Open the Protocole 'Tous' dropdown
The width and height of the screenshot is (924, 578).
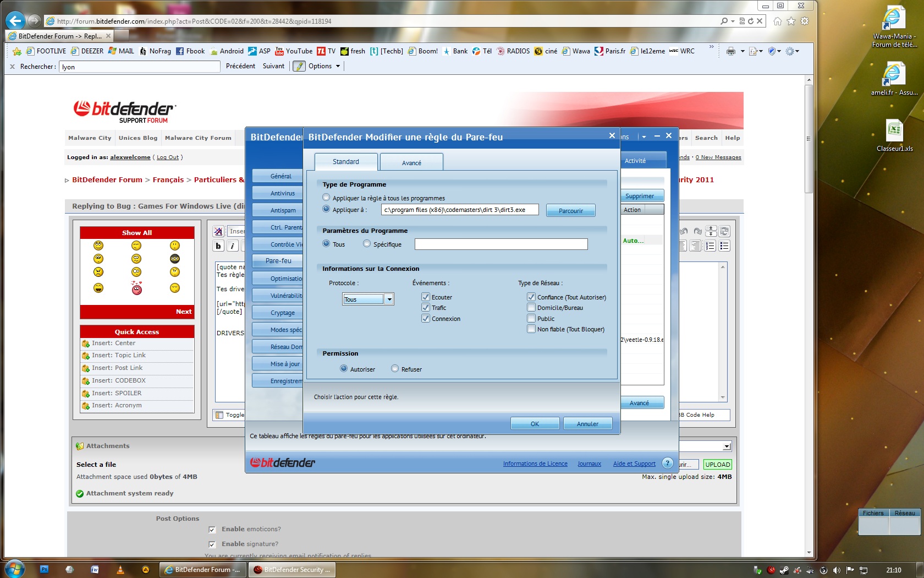pos(369,299)
